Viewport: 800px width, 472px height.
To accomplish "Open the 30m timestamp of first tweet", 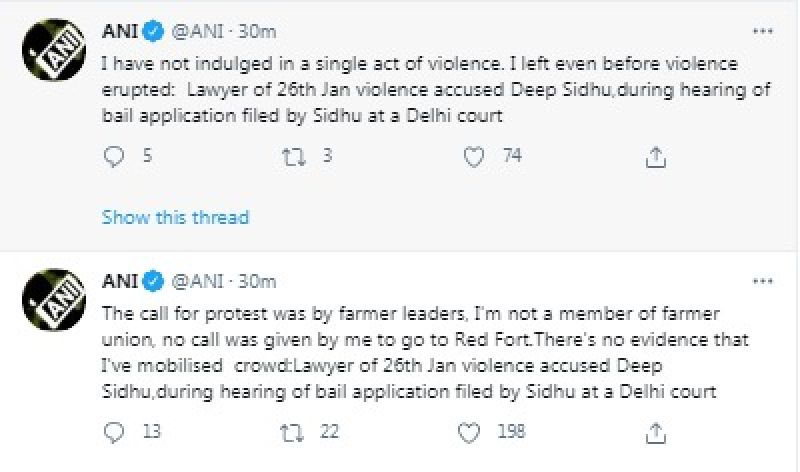I will [257, 32].
